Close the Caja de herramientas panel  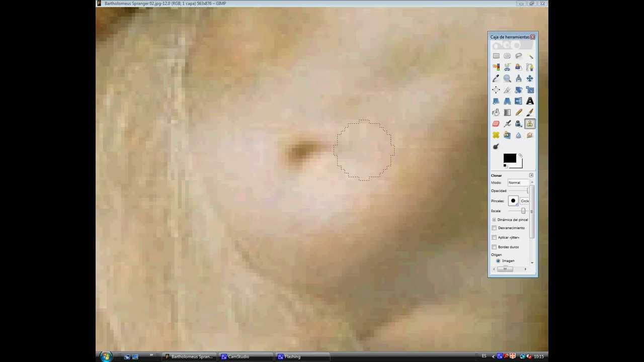[x=533, y=37]
